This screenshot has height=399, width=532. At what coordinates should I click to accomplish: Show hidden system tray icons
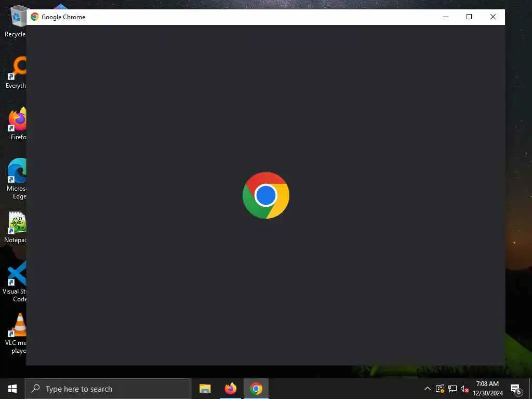pyautogui.click(x=428, y=389)
